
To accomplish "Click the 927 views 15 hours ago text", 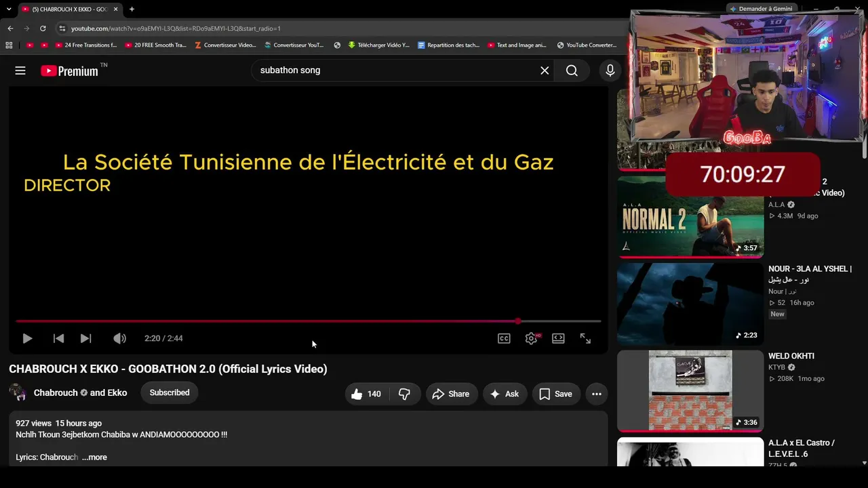I will tap(59, 424).
